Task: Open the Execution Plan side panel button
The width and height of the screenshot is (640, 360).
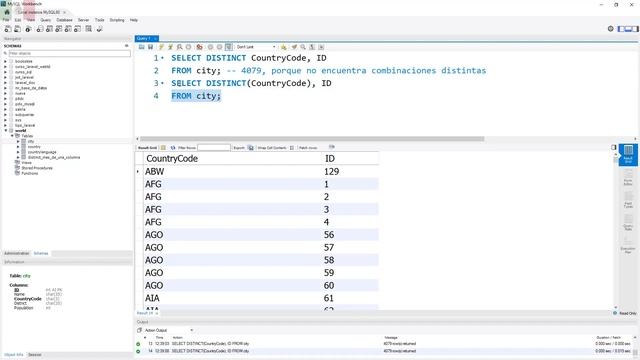Action: click(x=628, y=244)
